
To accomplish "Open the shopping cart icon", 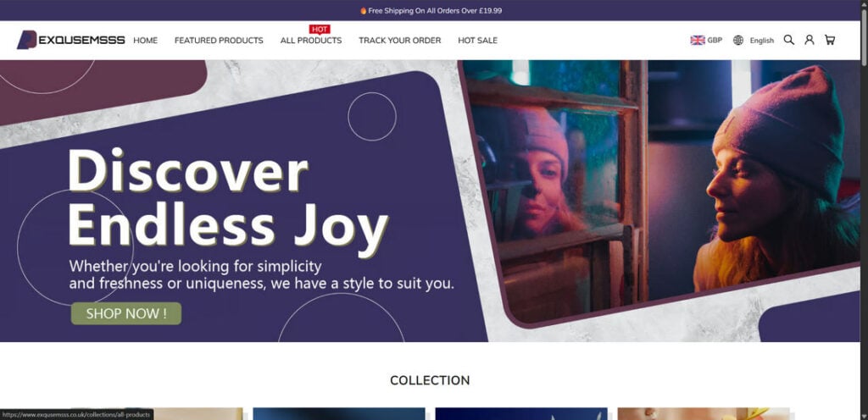I will (x=829, y=40).
